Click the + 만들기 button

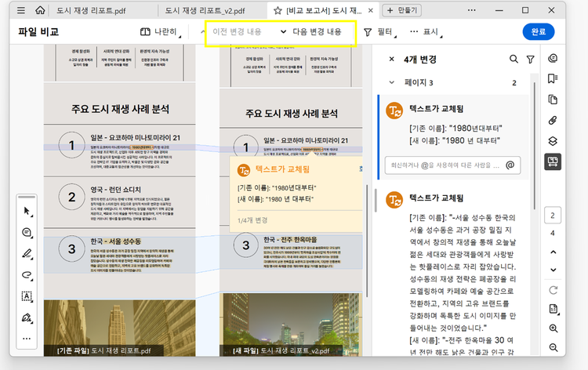[x=401, y=10]
